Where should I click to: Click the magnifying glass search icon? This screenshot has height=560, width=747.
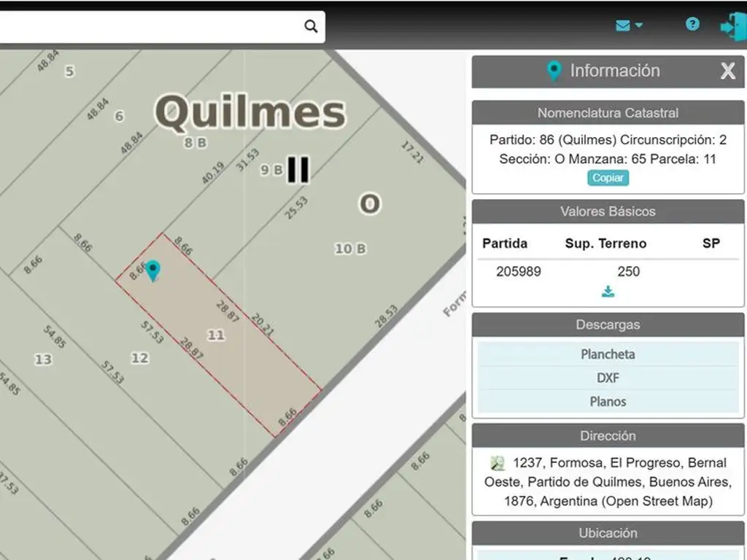click(311, 27)
